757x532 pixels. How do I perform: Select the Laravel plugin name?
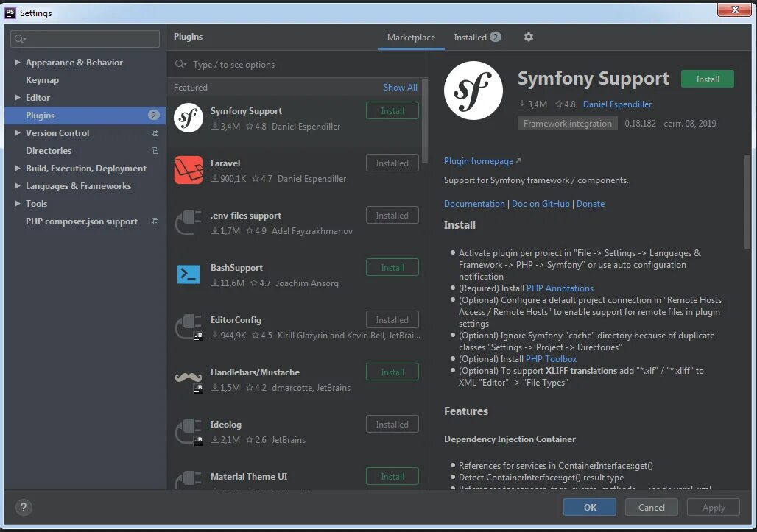(225, 163)
